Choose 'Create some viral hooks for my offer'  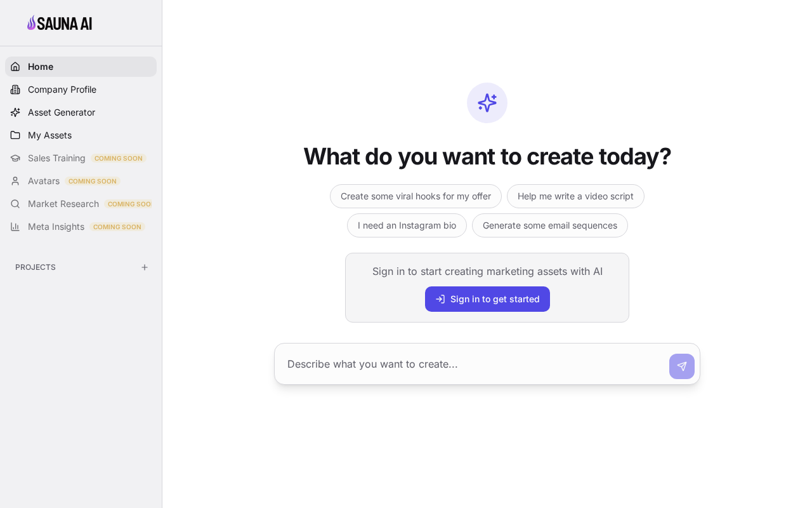pos(416,196)
